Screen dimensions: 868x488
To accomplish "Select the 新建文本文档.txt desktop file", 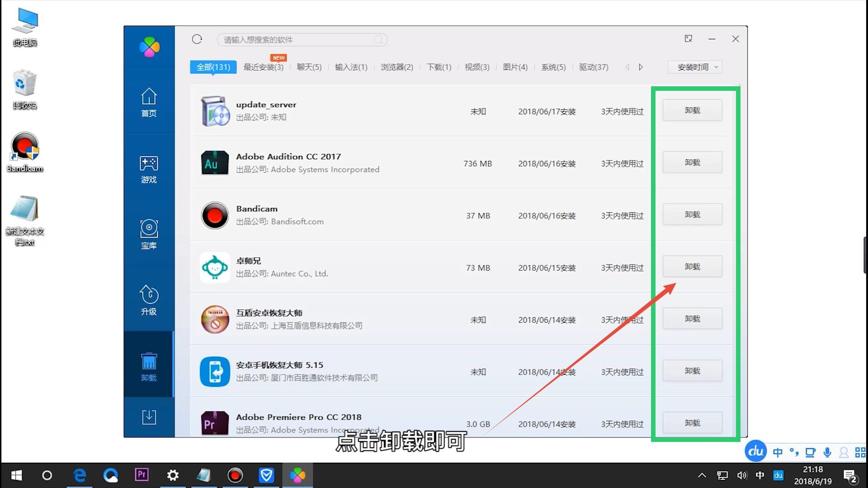I will pyautogui.click(x=25, y=221).
